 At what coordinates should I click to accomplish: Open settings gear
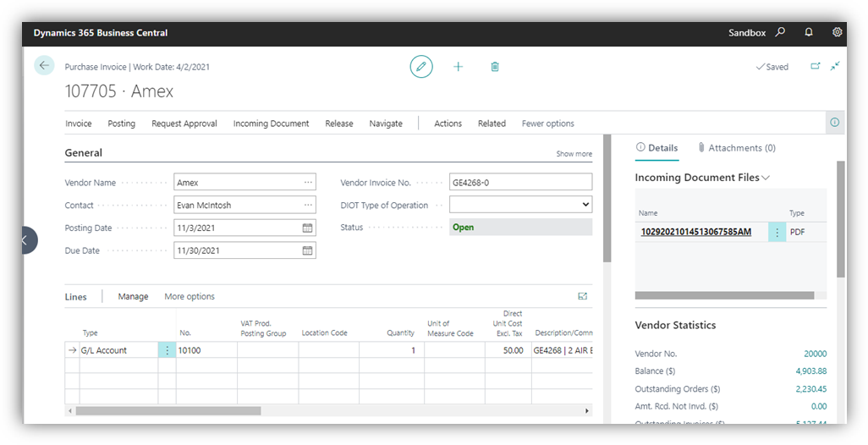[x=837, y=32]
